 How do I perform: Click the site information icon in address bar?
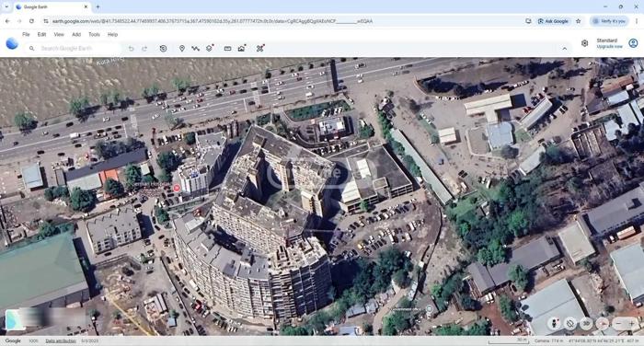click(46, 21)
